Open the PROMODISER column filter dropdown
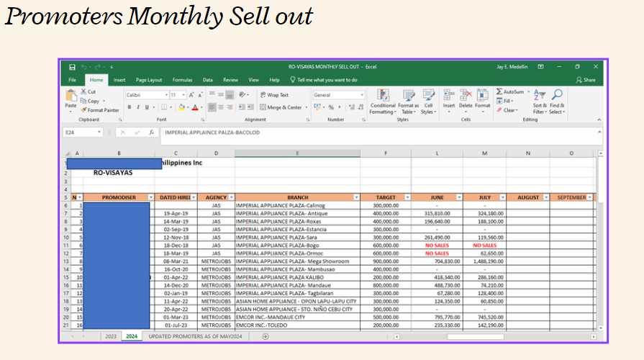 point(150,198)
